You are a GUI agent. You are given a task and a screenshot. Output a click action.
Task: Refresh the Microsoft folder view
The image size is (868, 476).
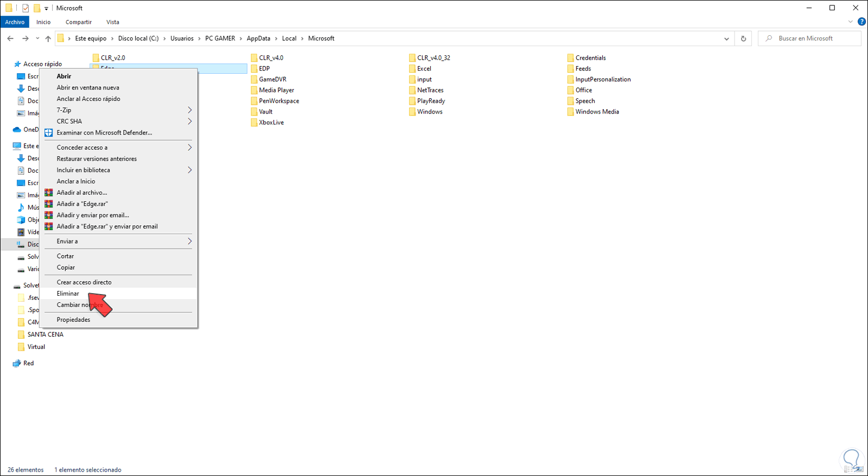click(743, 39)
